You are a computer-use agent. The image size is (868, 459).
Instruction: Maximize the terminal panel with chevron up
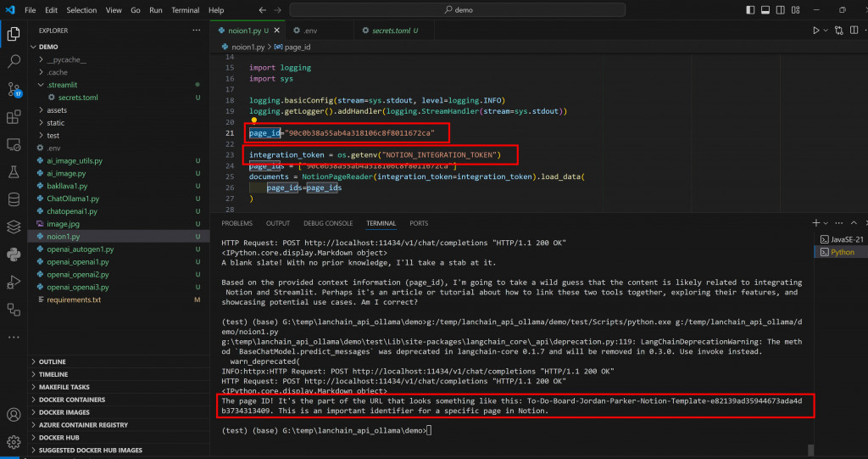pos(854,223)
